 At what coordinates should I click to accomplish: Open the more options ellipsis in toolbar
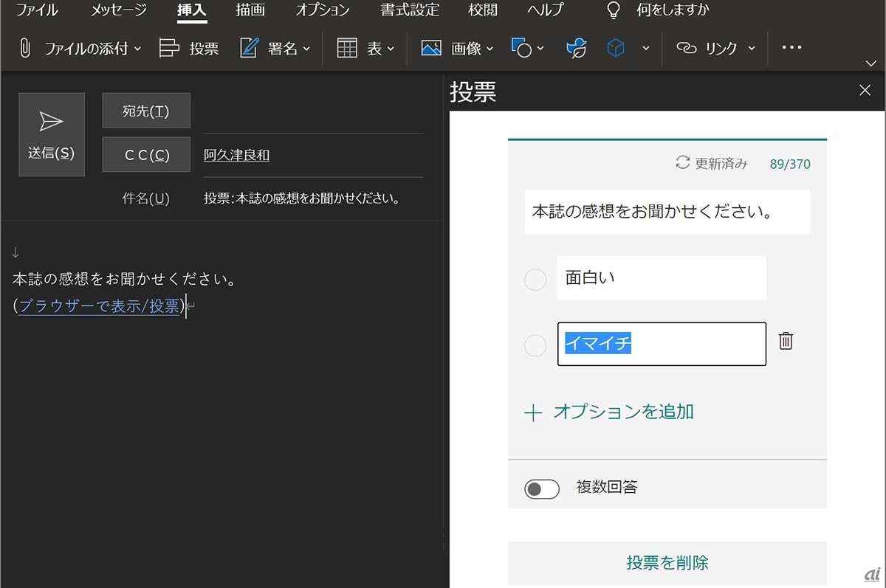791,48
